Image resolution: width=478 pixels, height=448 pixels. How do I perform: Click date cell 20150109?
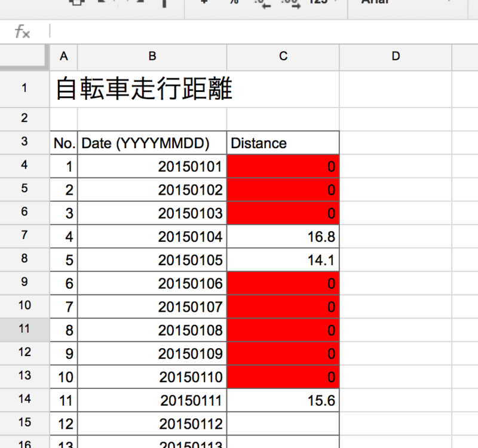pos(152,353)
